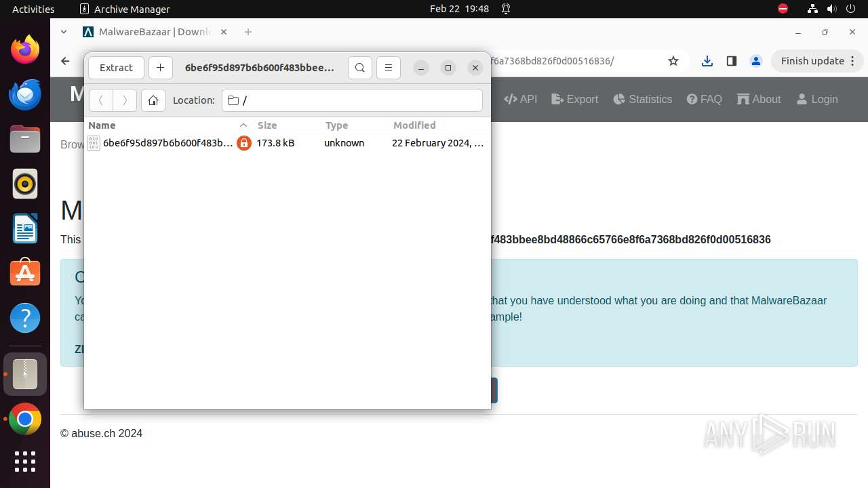Image resolution: width=868 pixels, height=488 pixels.
Task: Go back in archive location history
Action: (x=101, y=100)
